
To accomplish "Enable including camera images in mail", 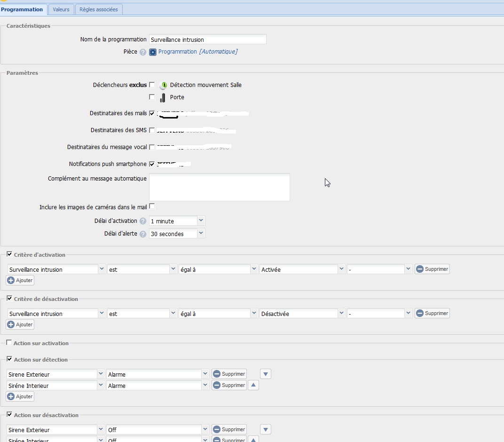I will click(x=152, y=206).
